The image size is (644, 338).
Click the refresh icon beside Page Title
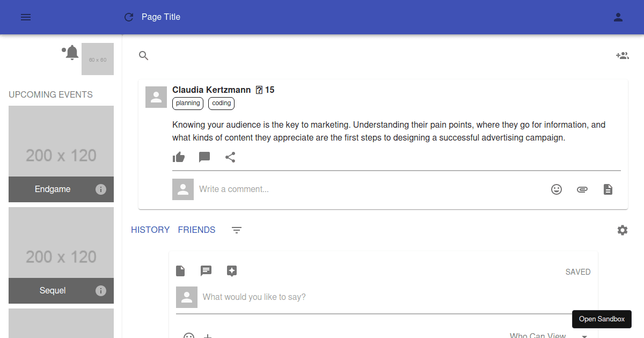point(129,17)
